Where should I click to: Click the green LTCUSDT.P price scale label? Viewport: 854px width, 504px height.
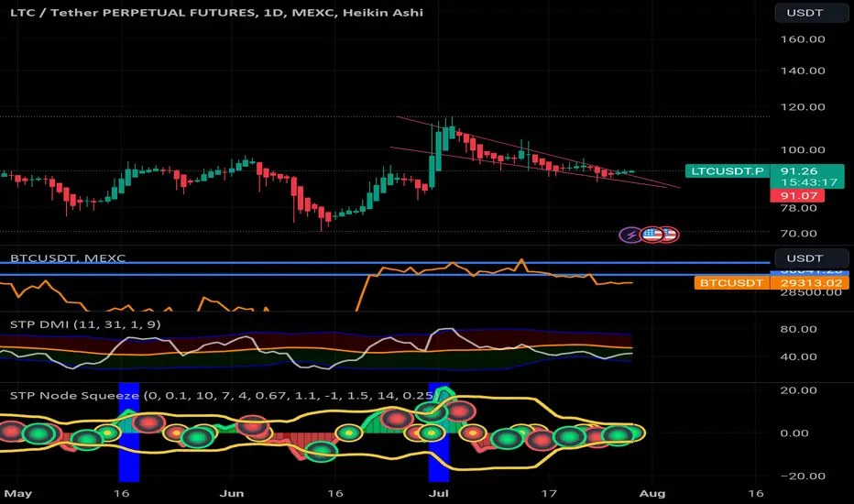(x=728, y=171)
